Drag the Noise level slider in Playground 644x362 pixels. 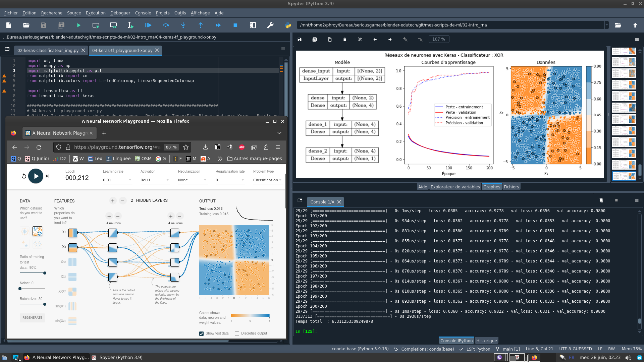20,288
